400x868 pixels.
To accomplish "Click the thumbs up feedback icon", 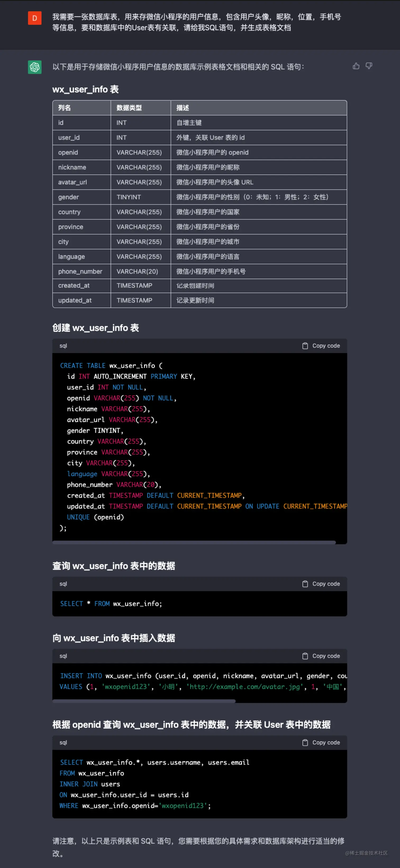I will (x=356, y=66).
